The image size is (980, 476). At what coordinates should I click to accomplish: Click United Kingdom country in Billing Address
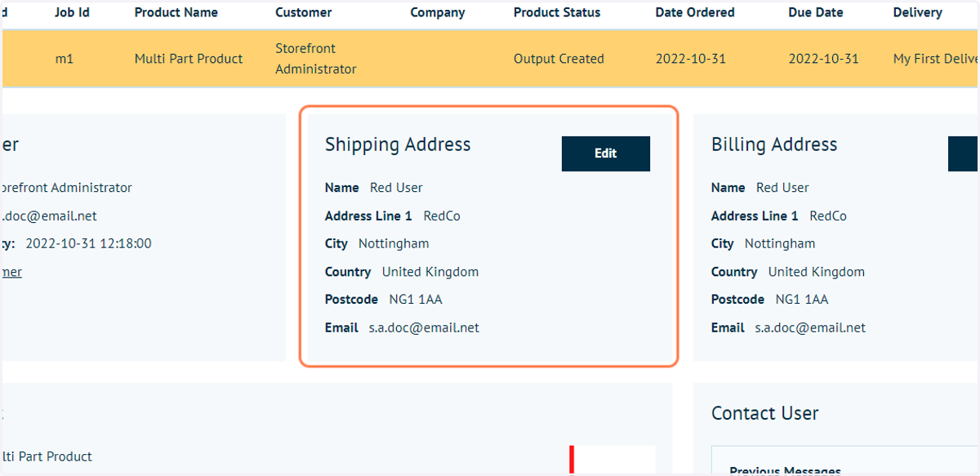pos(817,272)
